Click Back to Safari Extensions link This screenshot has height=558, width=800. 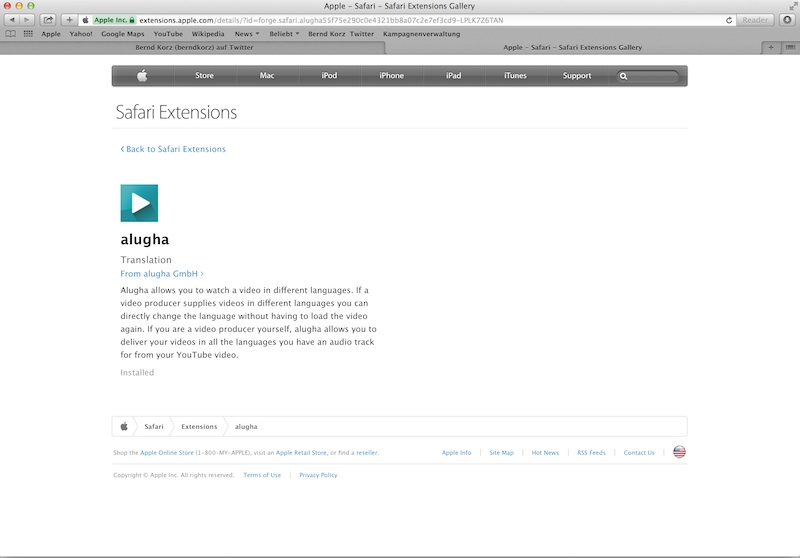pos(173,149)
